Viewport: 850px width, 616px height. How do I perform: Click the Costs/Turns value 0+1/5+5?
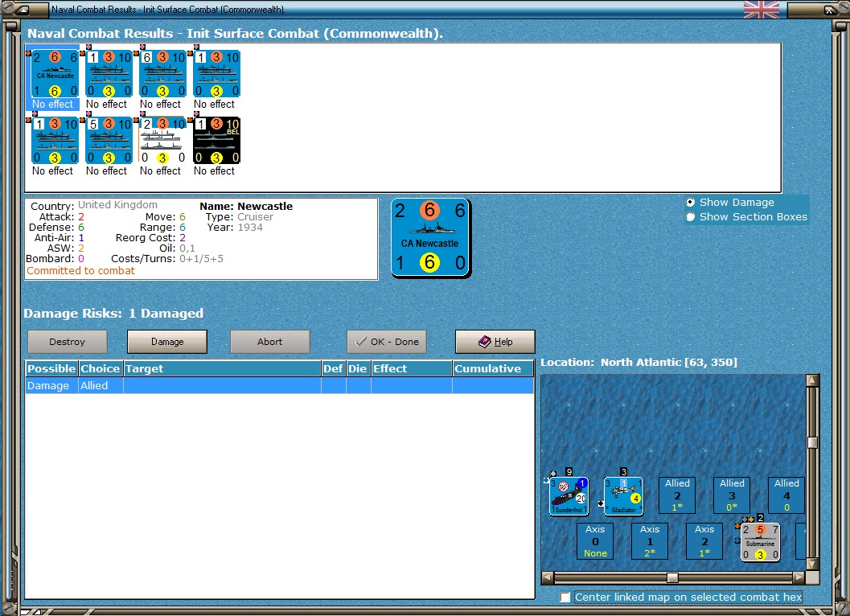(201, 259)
